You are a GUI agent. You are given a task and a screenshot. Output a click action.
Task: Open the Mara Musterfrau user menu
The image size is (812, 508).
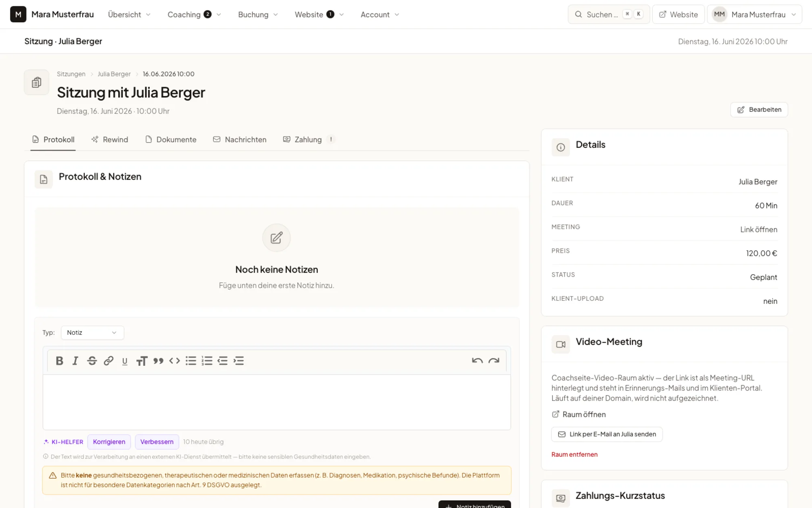[754, 14]
